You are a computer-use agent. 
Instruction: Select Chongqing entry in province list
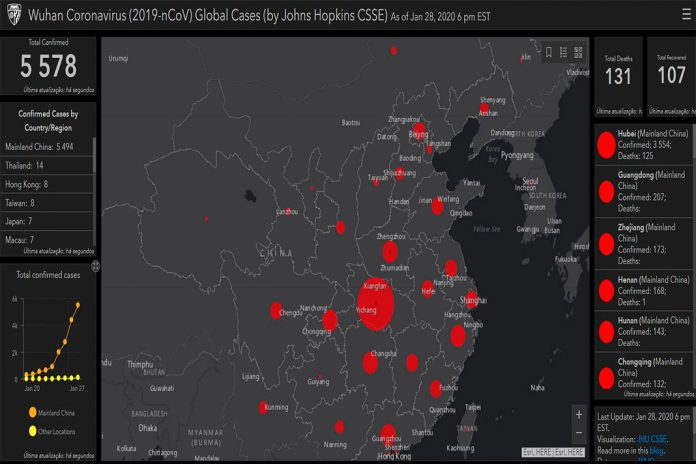pyautogui.click(x=643, y=373)
